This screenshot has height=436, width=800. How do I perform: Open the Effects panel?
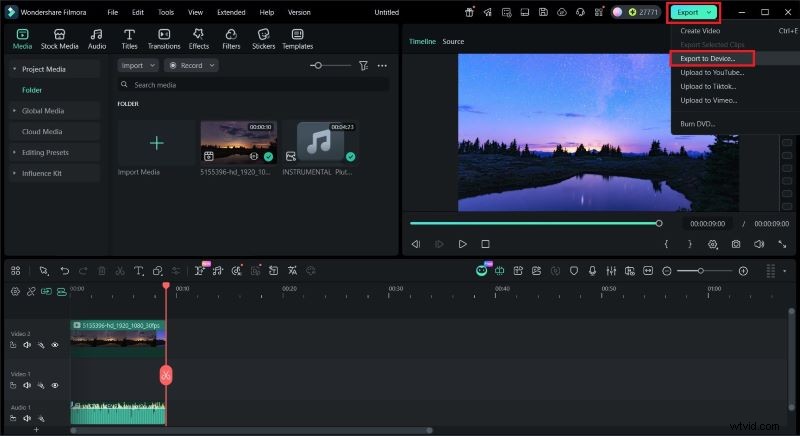click(199, 39)
